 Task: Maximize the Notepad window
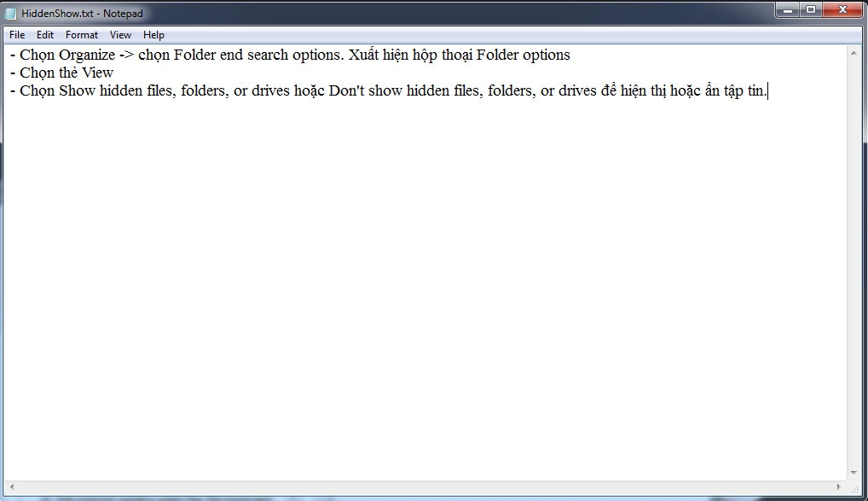point(810,10)
